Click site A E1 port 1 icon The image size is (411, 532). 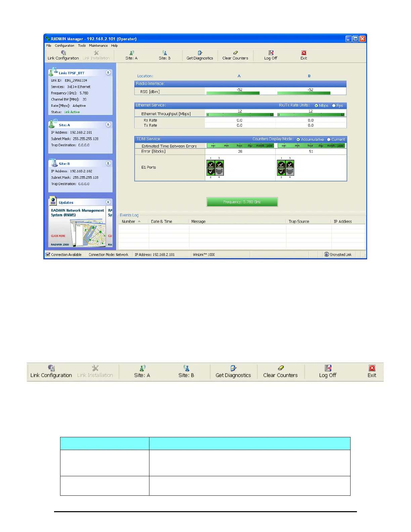coord(211,164)
